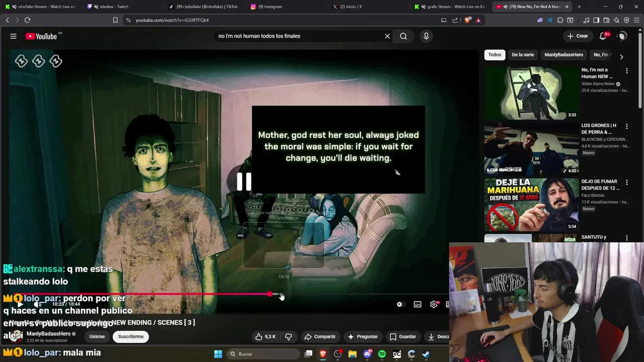
Task: Open File Explorer from the taskbar
Action: [352, 354]
